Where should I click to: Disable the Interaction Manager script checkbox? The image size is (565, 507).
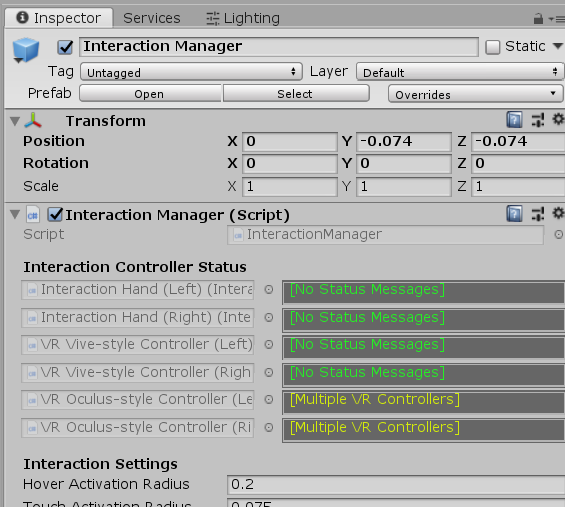pyautogui.click(x=55, y=215)
